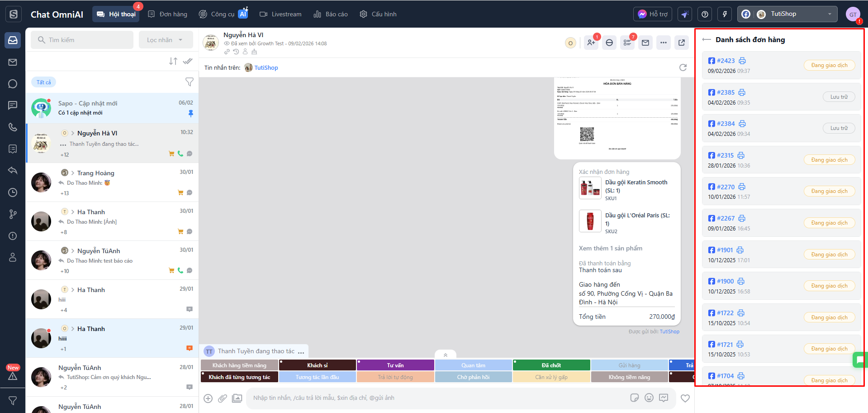Click the megaphone announcements icon in top bar
868x413 pixels.
click(685, 14)
